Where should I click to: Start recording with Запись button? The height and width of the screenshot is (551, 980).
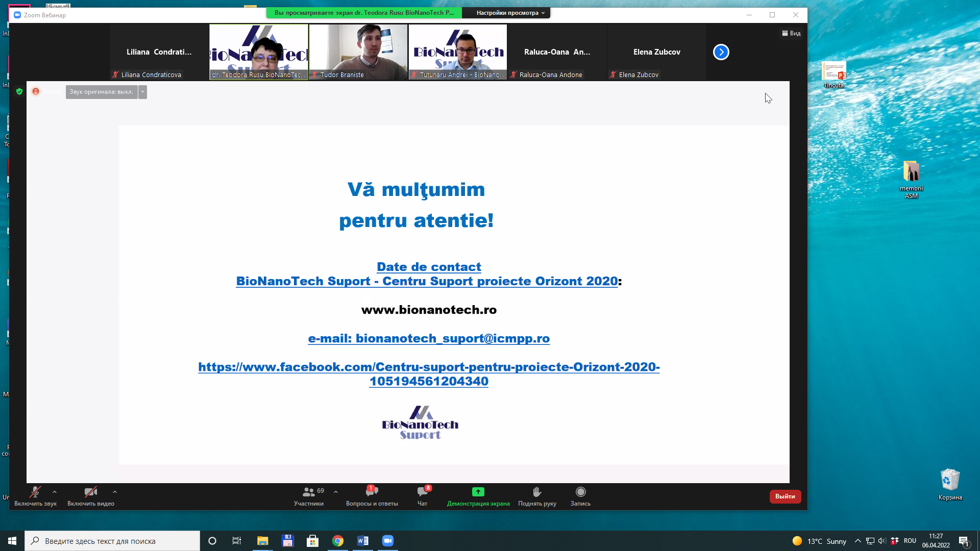pos(580,496)
